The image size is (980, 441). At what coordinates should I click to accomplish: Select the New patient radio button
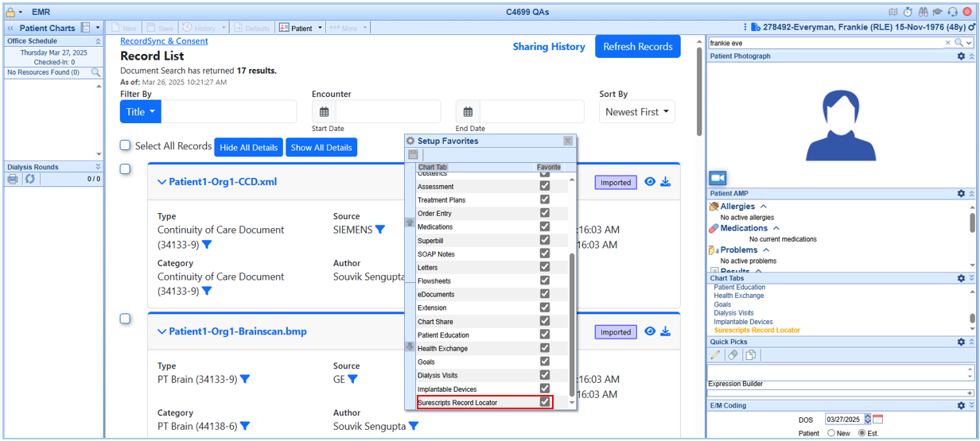(831, 433)
